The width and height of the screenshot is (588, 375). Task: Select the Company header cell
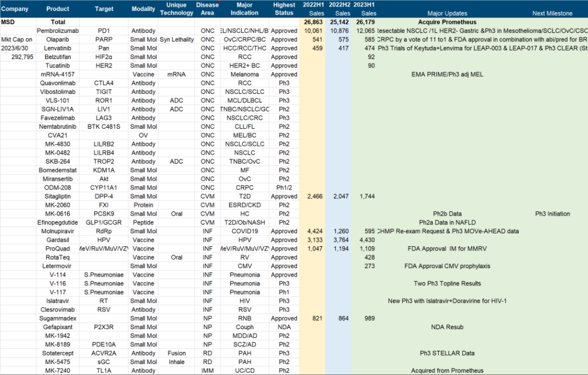(x=15, y=9)
